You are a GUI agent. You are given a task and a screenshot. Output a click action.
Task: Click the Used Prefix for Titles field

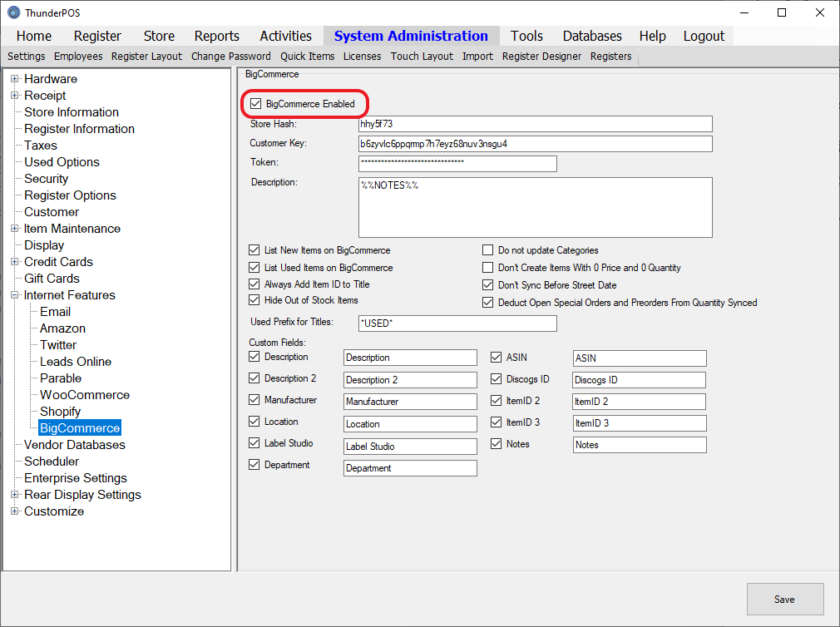click(457, 323)
